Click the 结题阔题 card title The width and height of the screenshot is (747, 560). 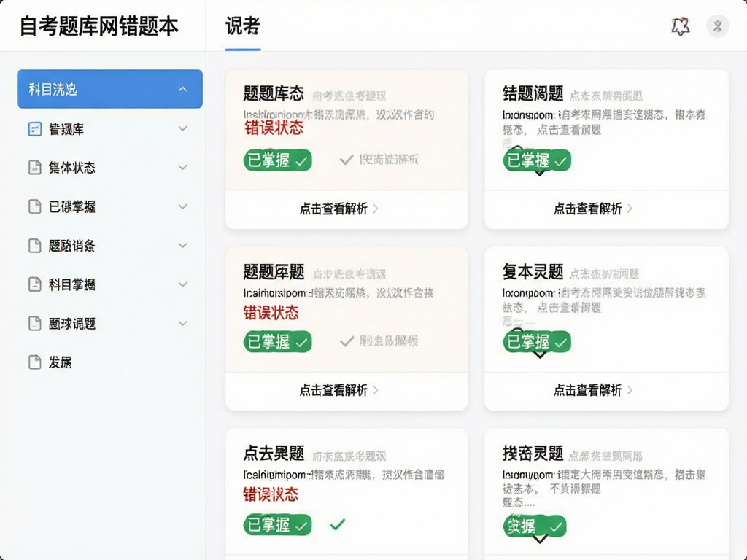[x=533, y=93]
